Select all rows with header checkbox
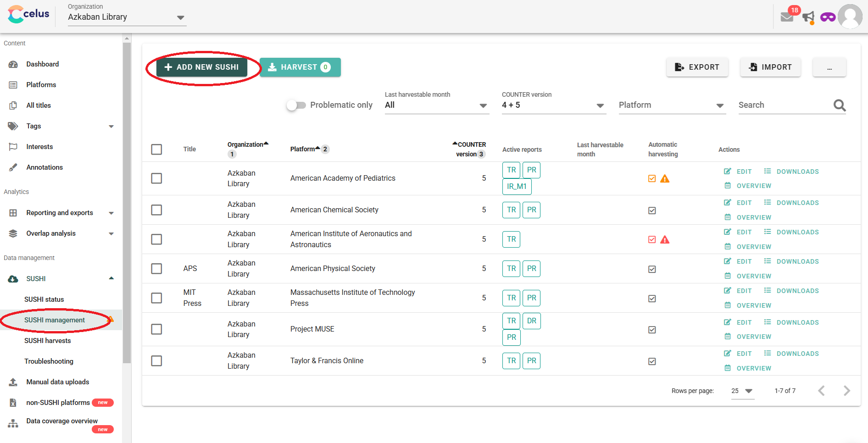This screenshot has height=443, width=868. click(156, 150)
